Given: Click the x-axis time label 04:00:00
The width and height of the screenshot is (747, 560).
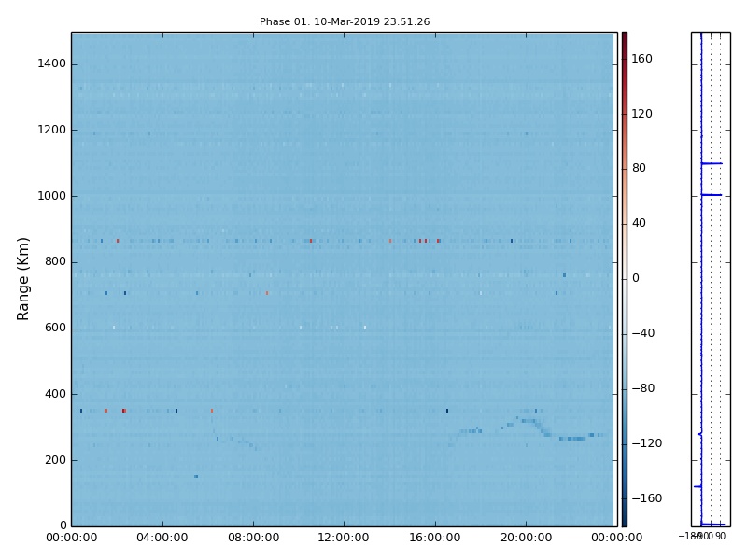Looking at the screenshot, I should [162, 538].
